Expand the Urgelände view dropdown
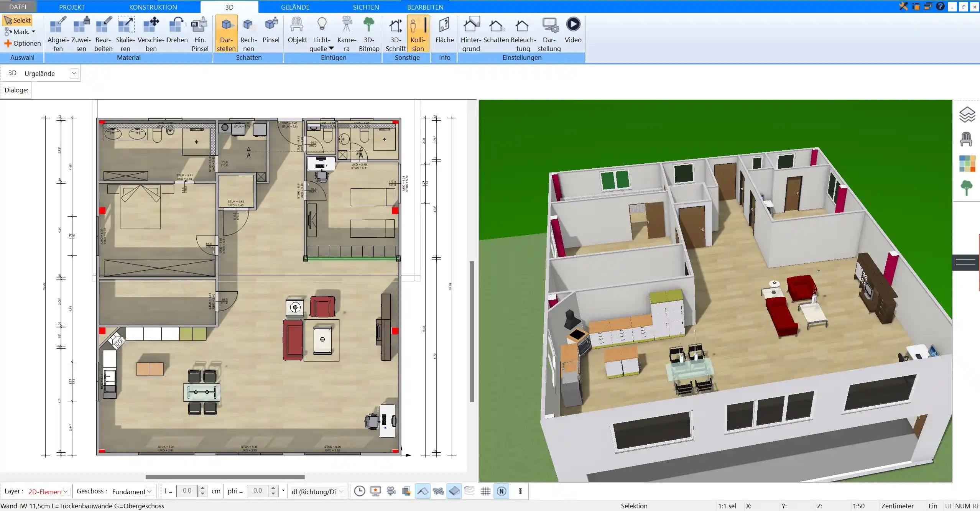This screenshot has height=511, width=980. (x=74, y=73)
